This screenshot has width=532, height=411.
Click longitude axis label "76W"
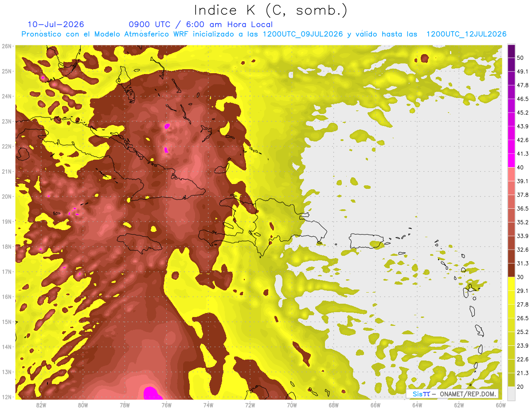[166, 405]
